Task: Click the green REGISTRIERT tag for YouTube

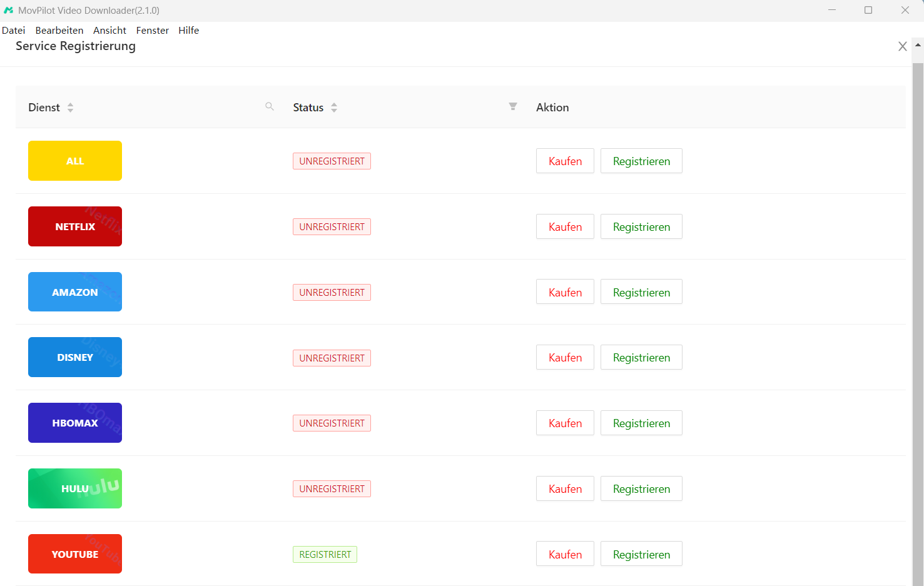Action: point(325,554)
